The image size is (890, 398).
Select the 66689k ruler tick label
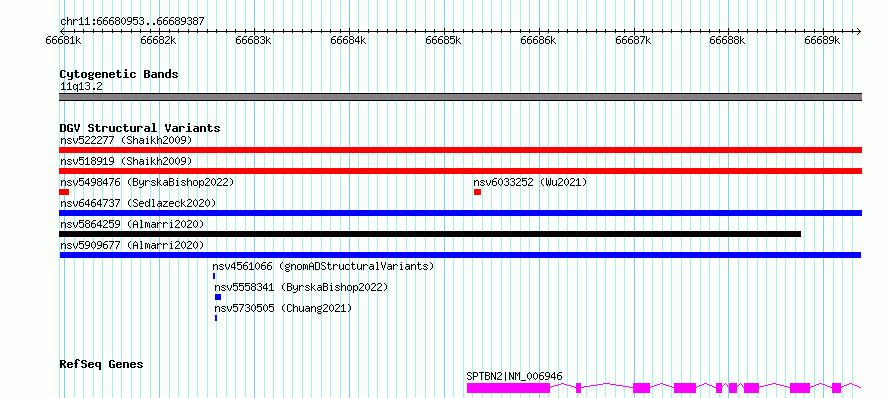[x=823, y=41]
